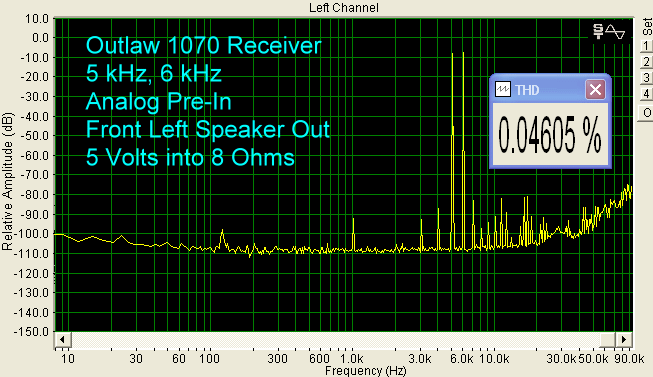653x377 pixels.
Task: Click the THD window sawtooth icon
Action: pyautogui.click(x=503, y=89)
